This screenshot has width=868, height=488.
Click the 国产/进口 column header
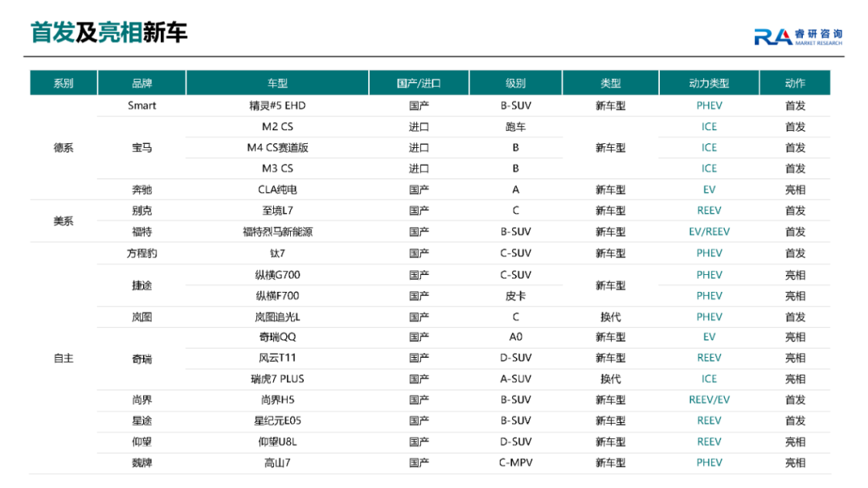(x=419, y=83)
